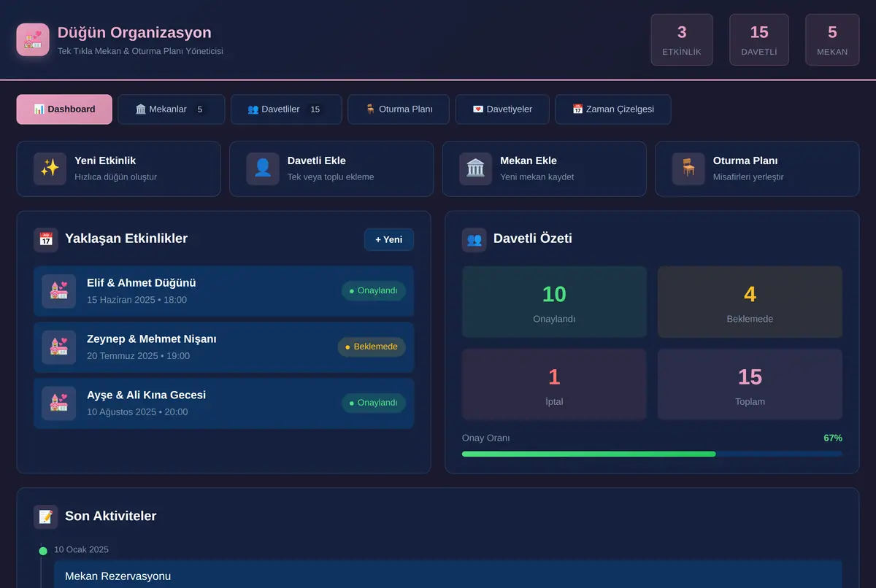Screen dimensions: 876x588
Task: Click the wedding icon for Elif & Ahmet Düğünü
Action: point(58,291)
